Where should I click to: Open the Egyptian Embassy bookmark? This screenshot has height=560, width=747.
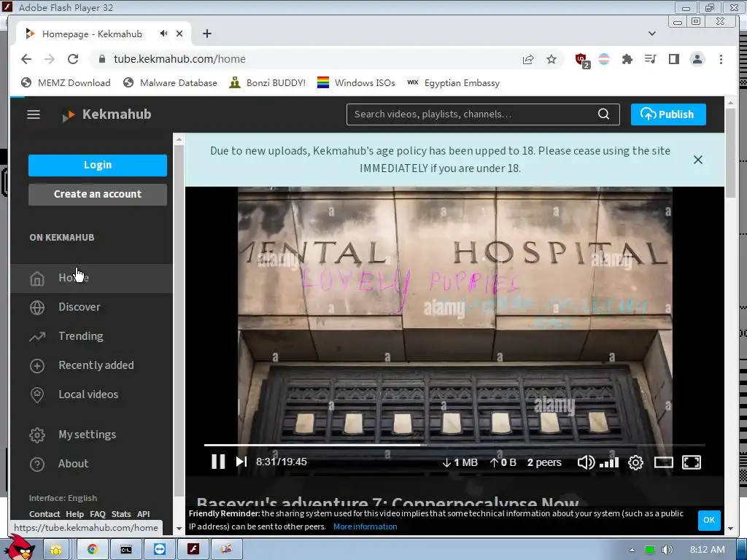[x=453, y=83]
